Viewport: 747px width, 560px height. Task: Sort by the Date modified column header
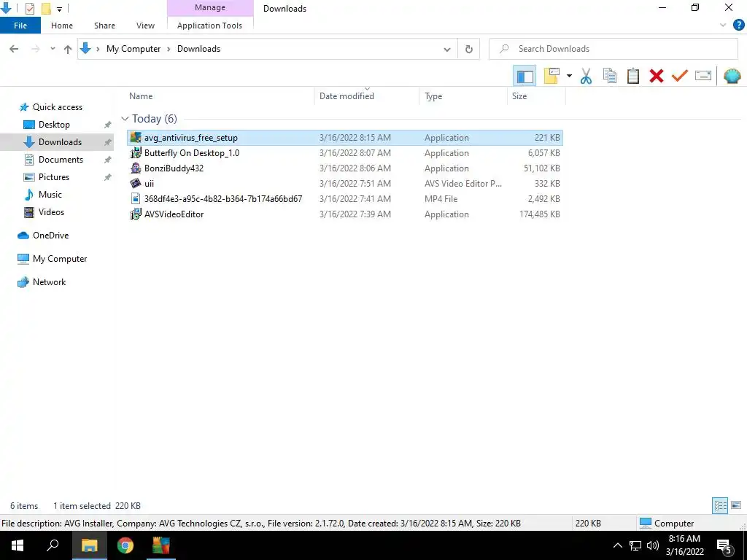[367, 96]
